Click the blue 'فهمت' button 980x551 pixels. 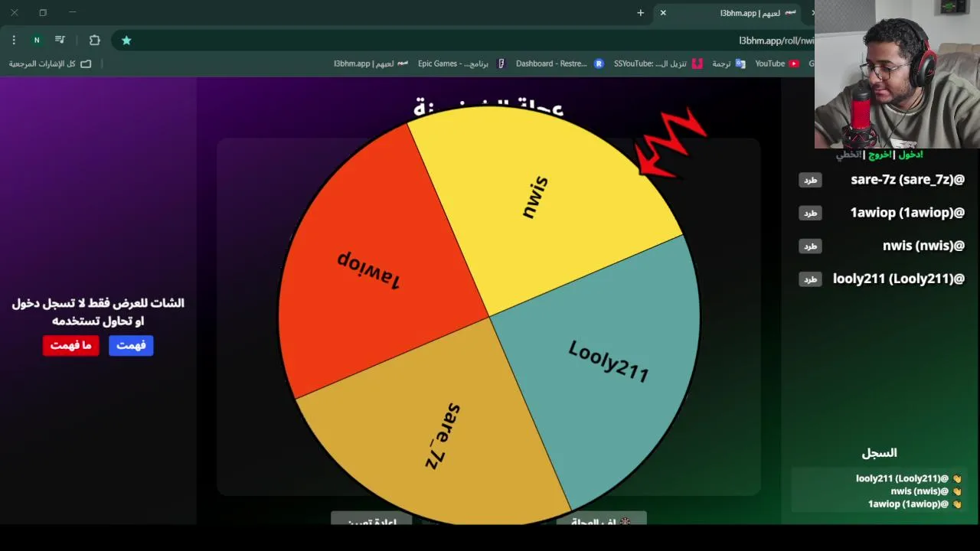click(x=131, y=345)
